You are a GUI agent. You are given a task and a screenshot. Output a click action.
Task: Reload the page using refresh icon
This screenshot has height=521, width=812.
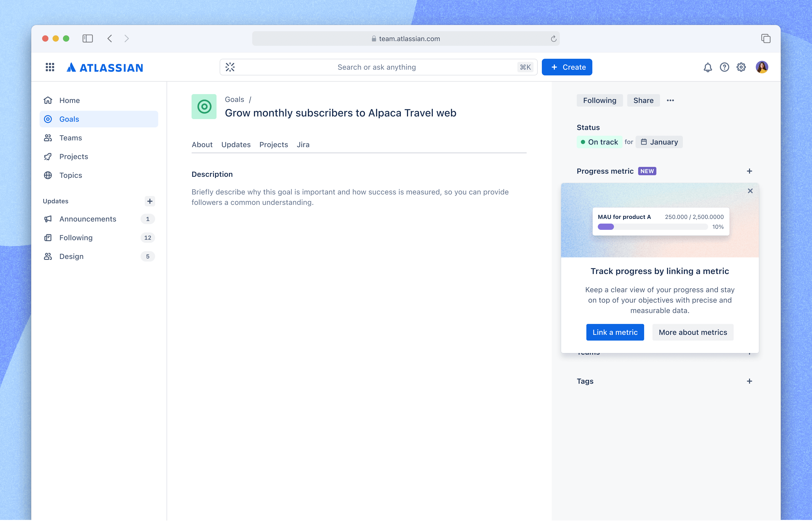(x=553, y=38)
